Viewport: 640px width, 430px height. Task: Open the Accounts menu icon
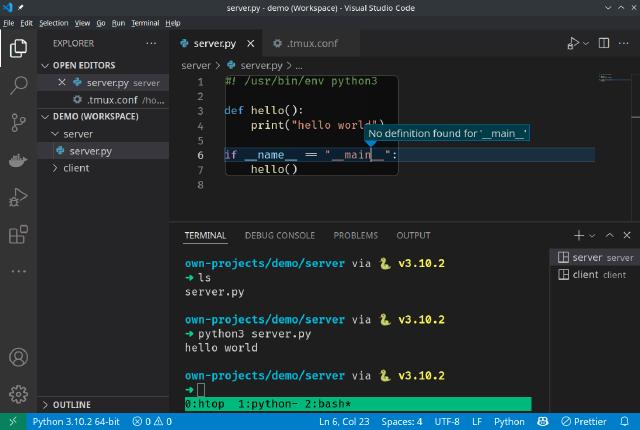pyautogui.click(x=18, y=357)
